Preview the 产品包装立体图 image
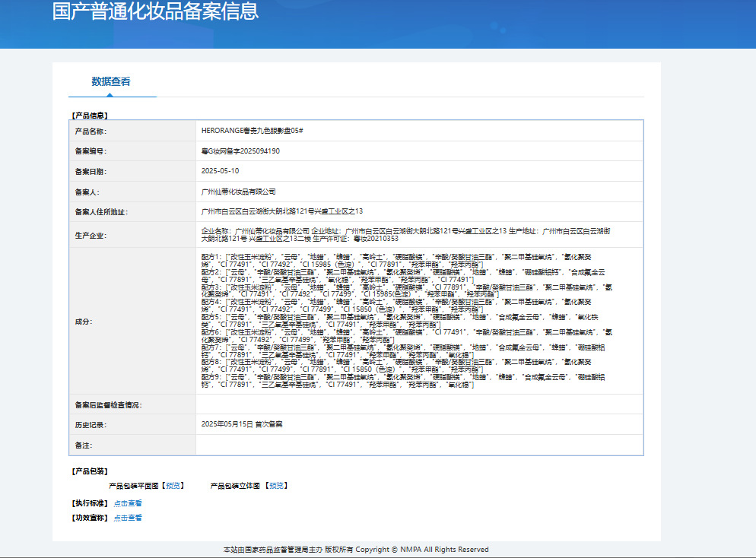The image size is (756, 558). coord(276,486)
